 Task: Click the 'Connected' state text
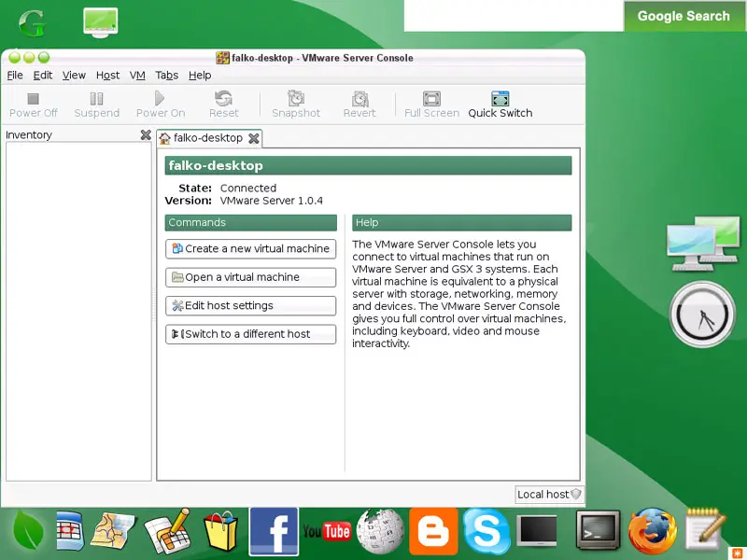point(247,189)
